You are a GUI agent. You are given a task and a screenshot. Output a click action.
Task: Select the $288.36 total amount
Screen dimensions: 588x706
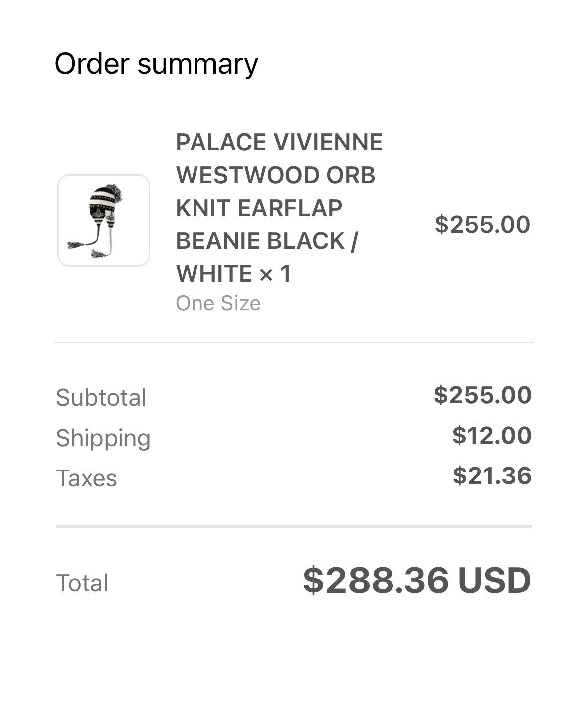pyautogui.click(x=376, y=580)
